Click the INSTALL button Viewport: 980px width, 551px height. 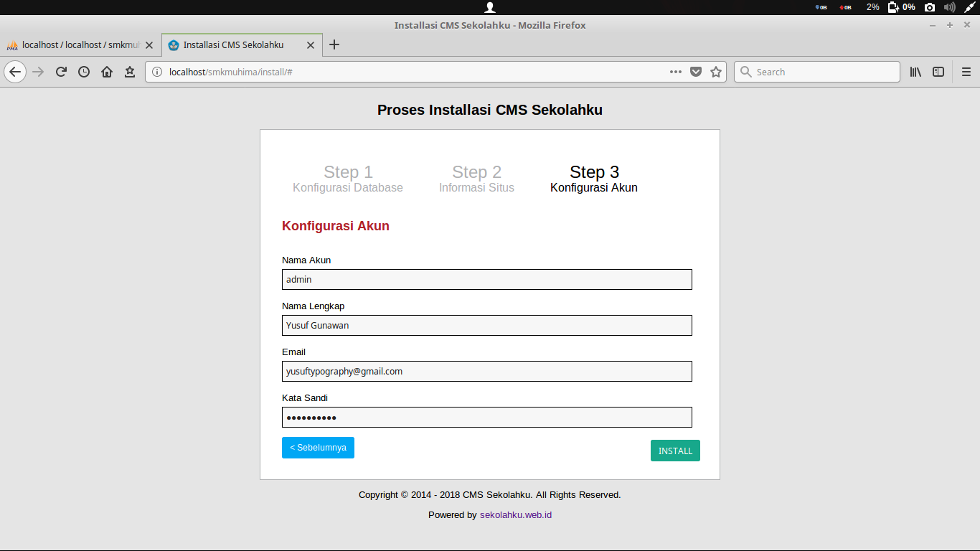pos(674,451)
